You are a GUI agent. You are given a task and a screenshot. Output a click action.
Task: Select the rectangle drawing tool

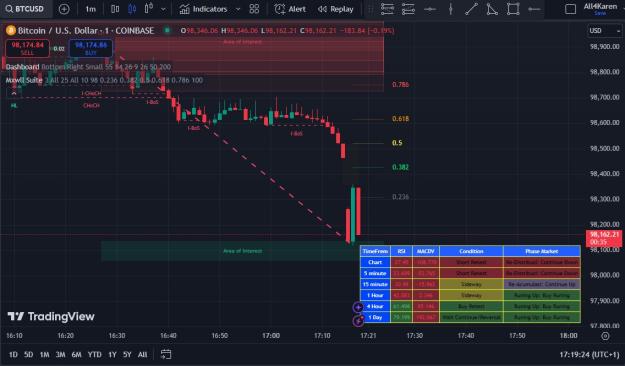pyautogui.click(x=513, y=9)
